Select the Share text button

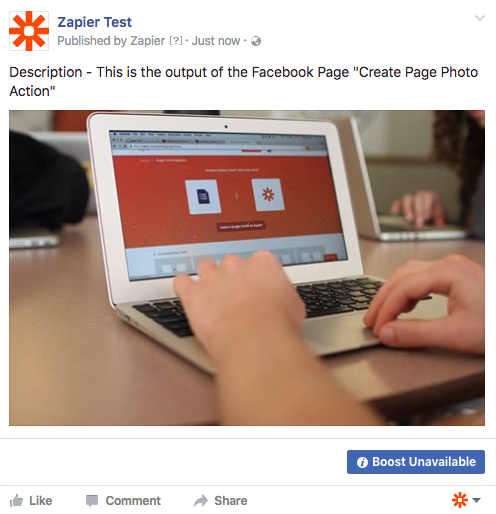tap(231, 501)
